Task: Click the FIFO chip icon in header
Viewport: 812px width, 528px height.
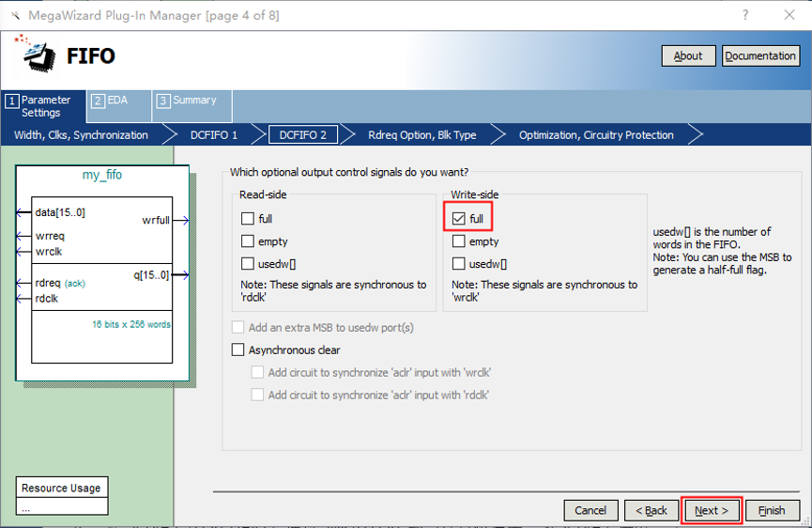Action: pos(36,54)
